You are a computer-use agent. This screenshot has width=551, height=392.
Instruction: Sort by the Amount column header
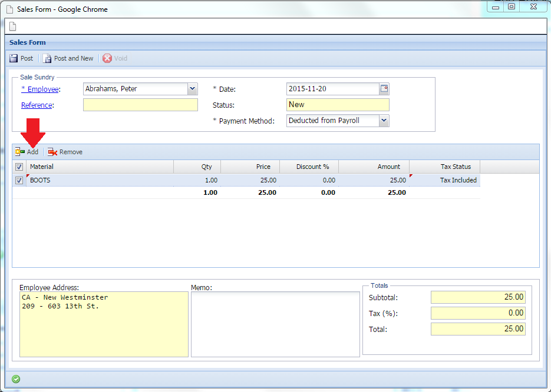374,167
